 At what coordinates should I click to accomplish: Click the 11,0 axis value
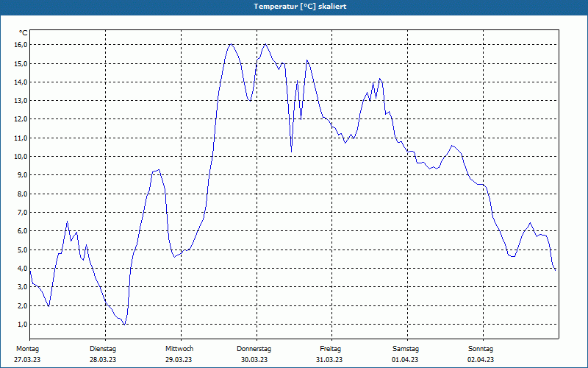pyautogui.click(x=20, y=138)
